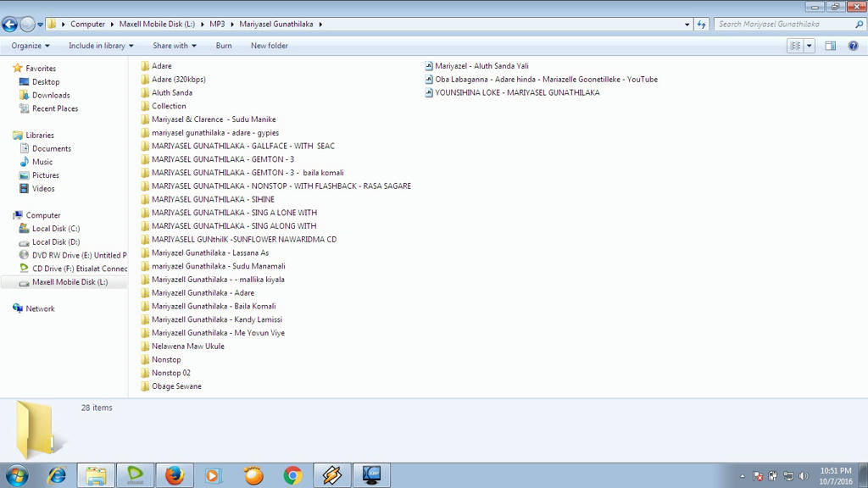Expand the arrow after Computer in breadcrumb
868x488 pixels.
[113, 25]
